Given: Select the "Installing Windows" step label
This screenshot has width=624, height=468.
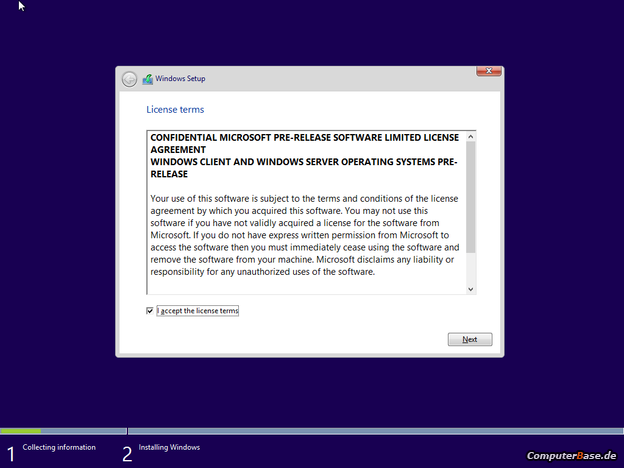Looking at the screenshot, I should point(169,447).
